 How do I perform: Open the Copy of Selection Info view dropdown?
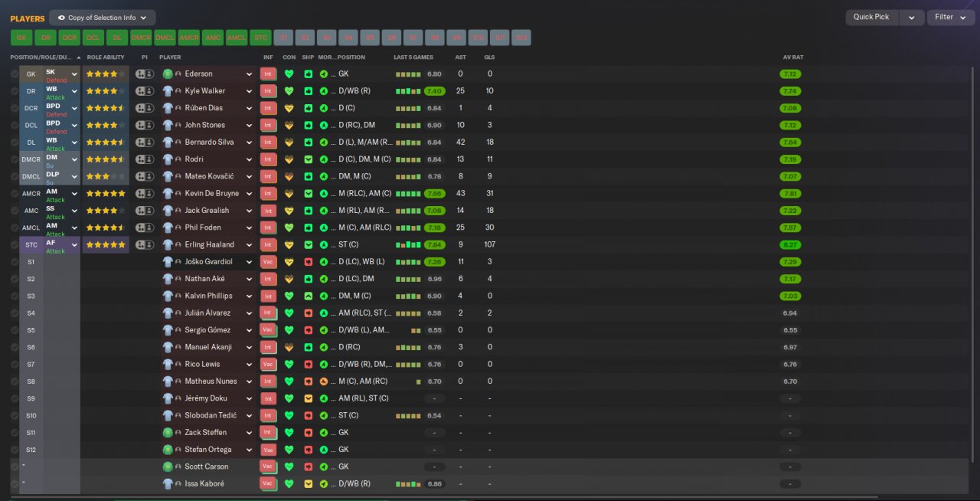(103, 18)
